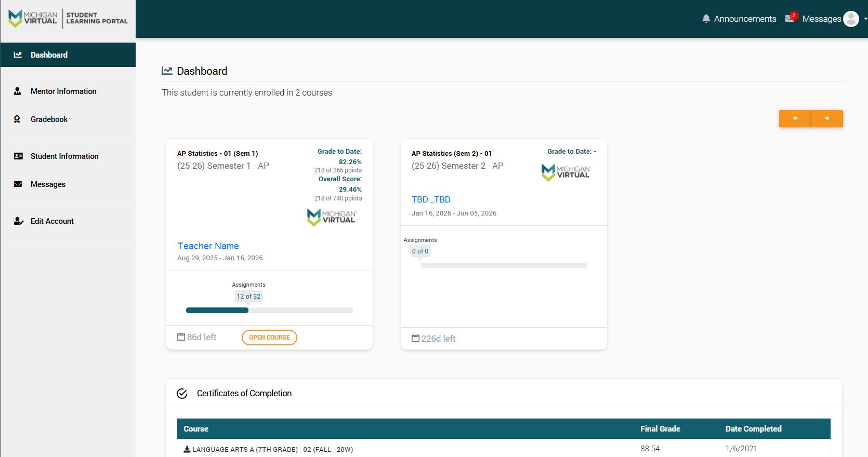Click the previous courses left arrow button
Viewport: 868px width, 457px height.
[795, 118]
